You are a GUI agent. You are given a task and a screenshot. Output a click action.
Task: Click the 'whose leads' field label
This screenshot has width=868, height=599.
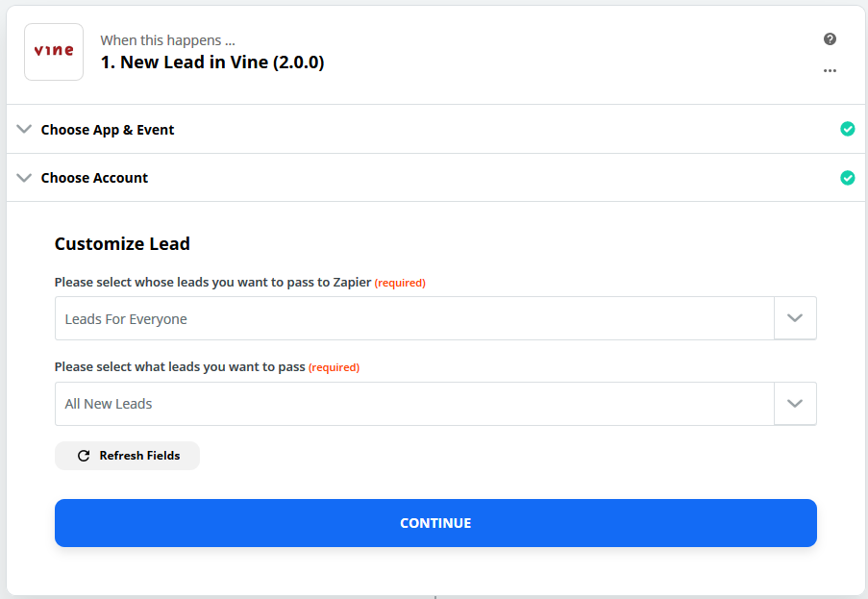pyautogui.click(x=212, y=283)
